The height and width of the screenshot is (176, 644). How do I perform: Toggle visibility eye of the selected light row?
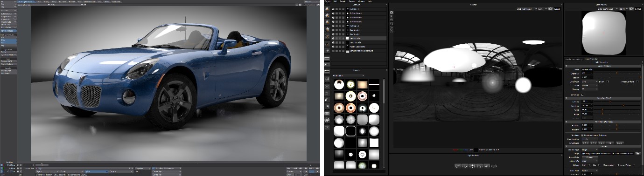[x=333, y=38]
